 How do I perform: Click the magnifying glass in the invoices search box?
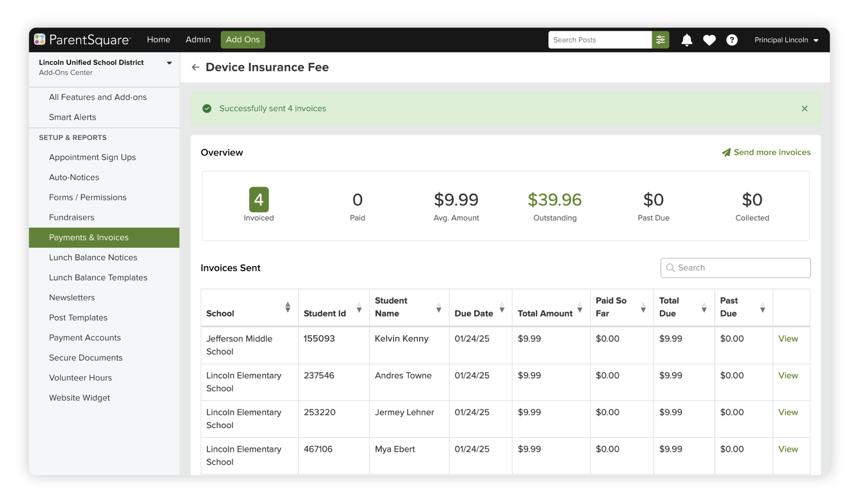point(670,267)
